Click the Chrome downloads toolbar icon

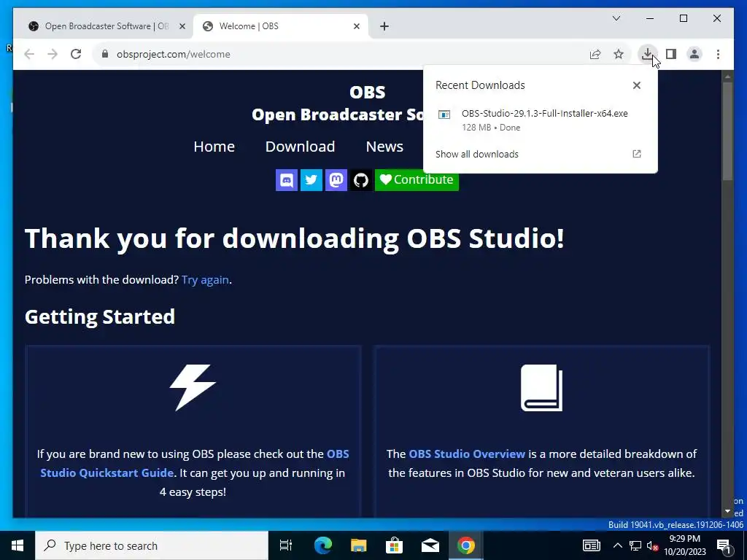647,54
